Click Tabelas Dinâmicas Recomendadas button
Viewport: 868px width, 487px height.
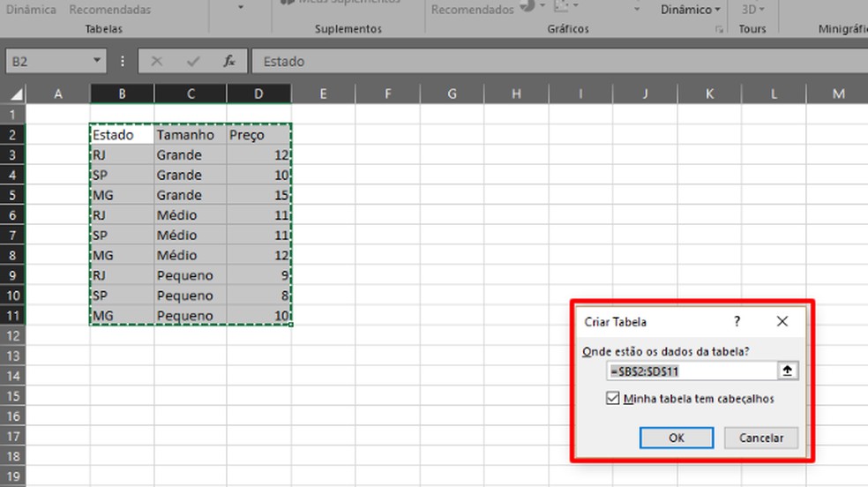click(x=109, y=10)
